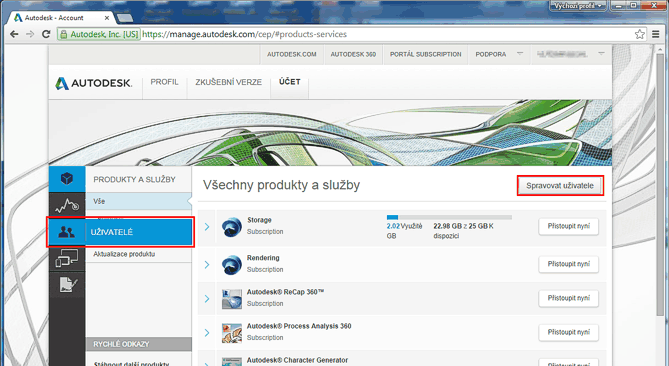Click the browser address bar URL
669x366 pixels.
tap(244, 34)
